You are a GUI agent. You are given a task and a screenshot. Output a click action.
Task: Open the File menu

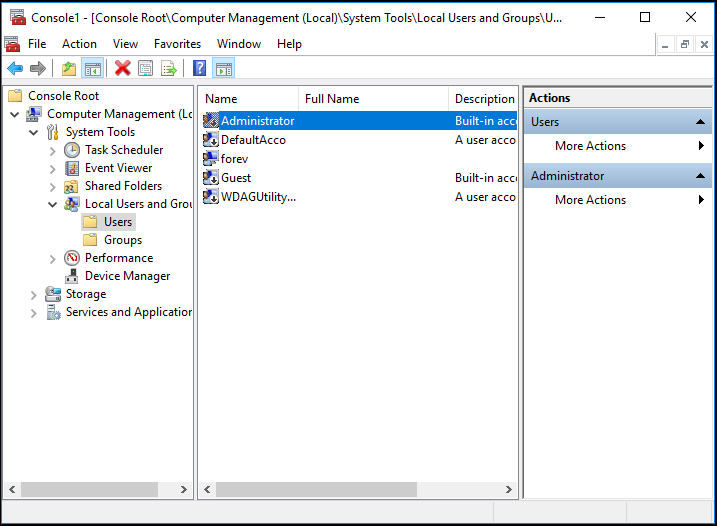click(37, 44)
